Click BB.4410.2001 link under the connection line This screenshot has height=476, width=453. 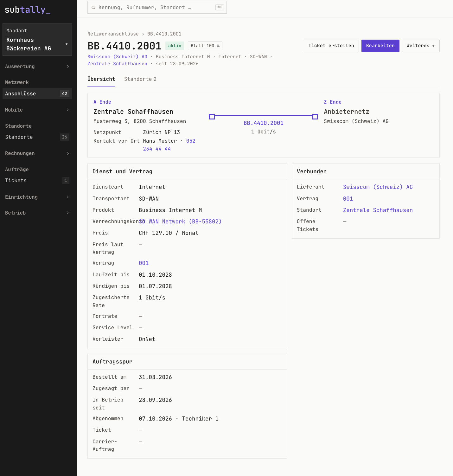(264, 123)
